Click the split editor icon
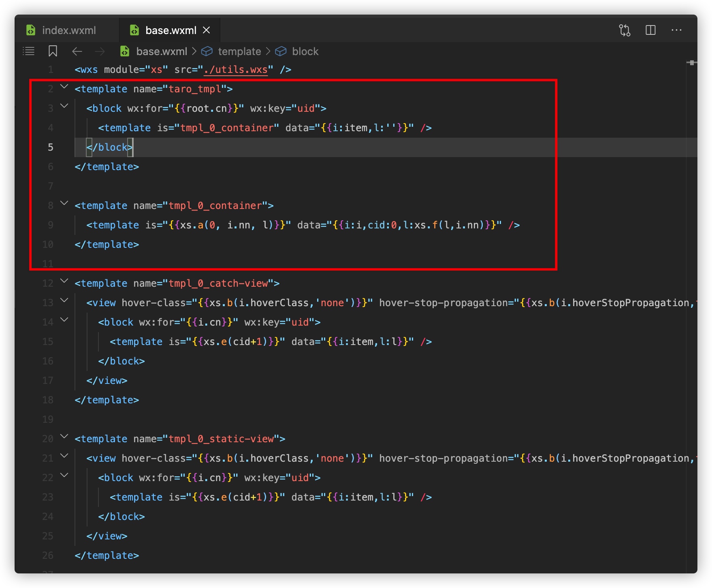 click(x=650, y=30)
